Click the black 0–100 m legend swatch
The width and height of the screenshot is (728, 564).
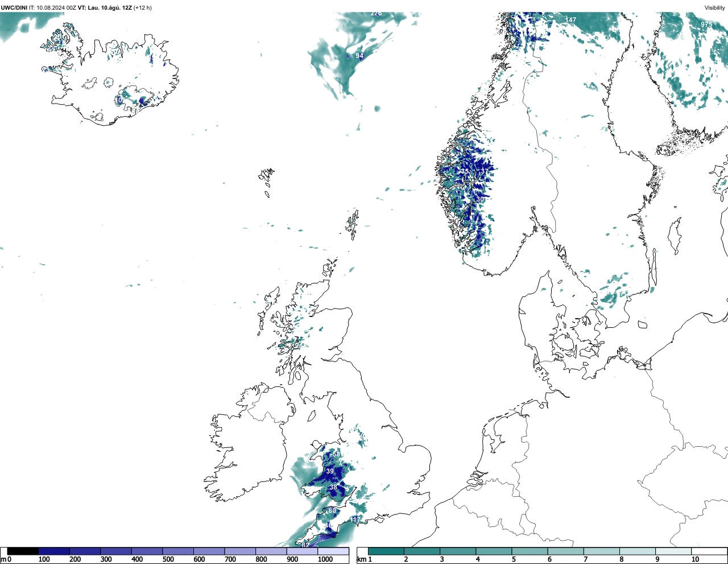point(23,551)
